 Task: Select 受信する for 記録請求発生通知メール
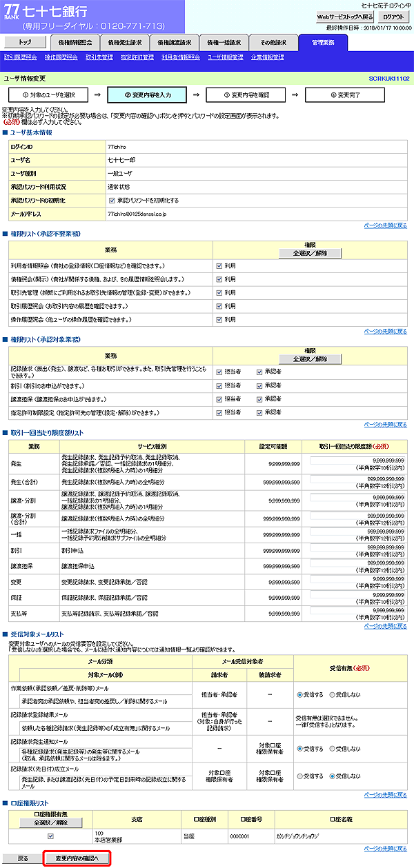(x=300, y=747)
